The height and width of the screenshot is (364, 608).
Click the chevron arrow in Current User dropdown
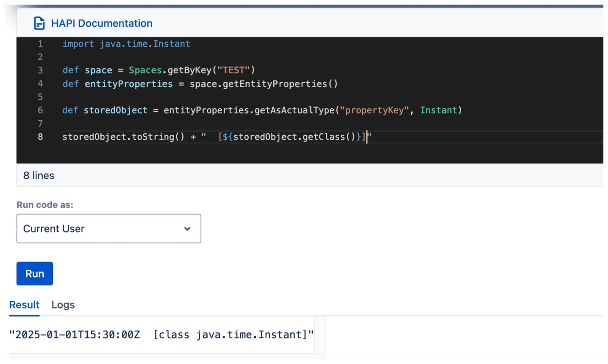pos(187,229)
